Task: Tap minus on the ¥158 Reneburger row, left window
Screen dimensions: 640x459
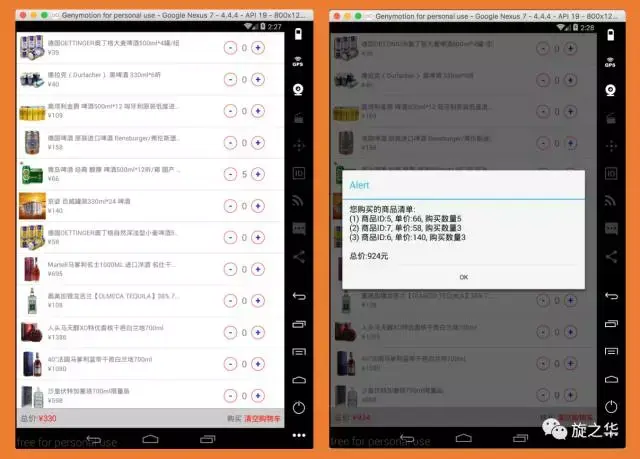Action: (230, 143)
